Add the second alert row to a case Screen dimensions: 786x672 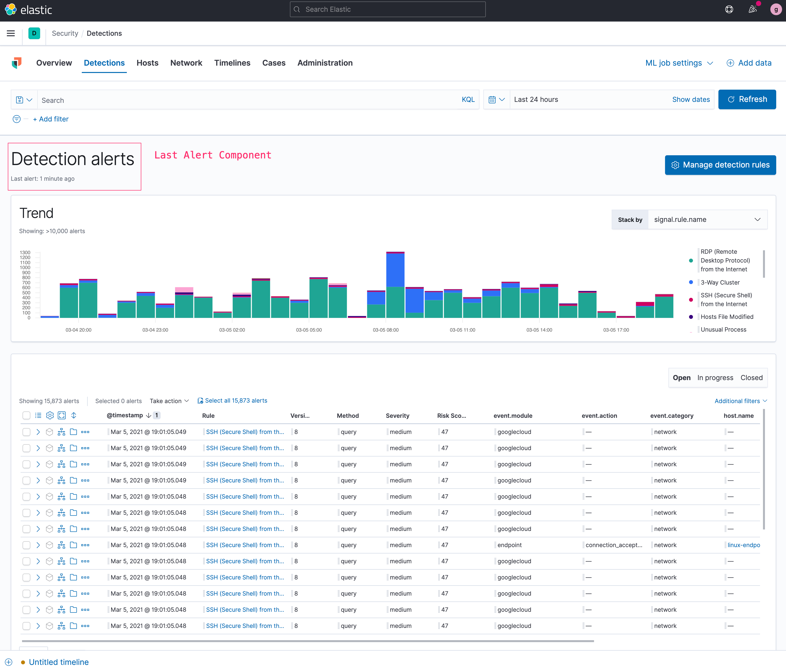coord(74,448)
